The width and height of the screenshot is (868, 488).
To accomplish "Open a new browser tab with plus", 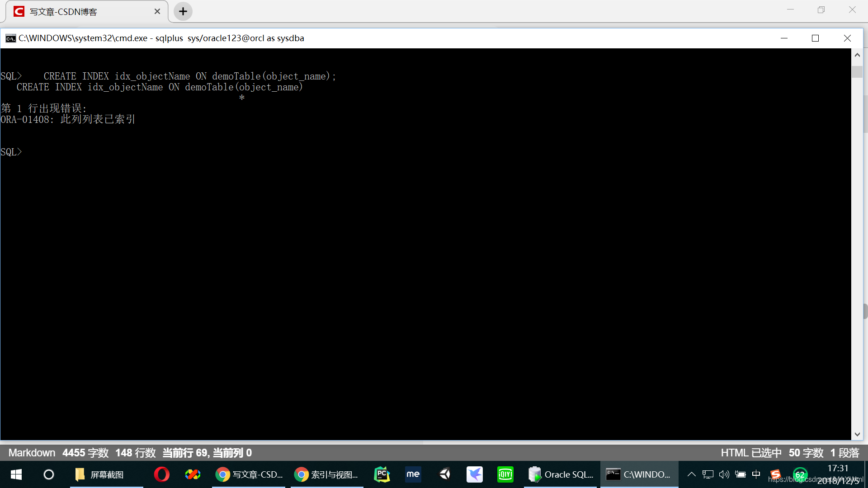I will click(183, 12).
